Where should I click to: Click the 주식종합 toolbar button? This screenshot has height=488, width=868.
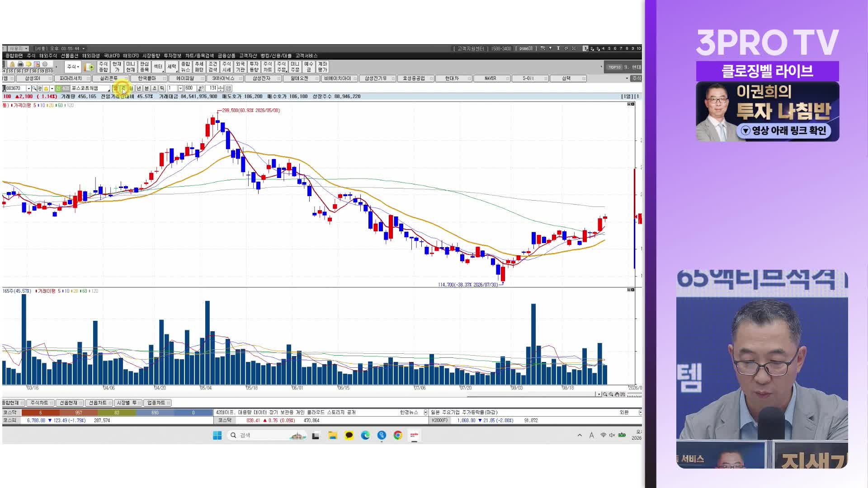point(103,67)
